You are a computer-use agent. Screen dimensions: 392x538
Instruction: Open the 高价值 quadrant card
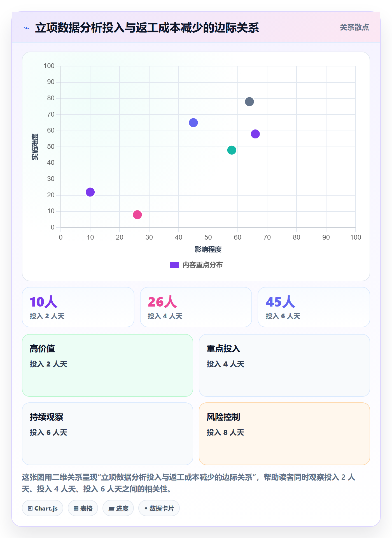[x=108, y=365]
